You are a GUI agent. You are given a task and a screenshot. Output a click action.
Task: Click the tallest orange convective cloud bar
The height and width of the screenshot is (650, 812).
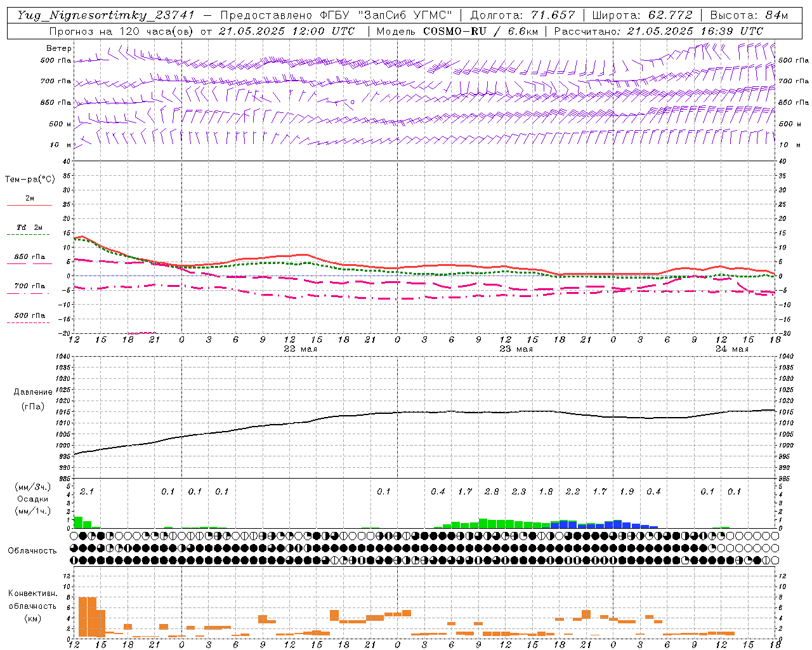coord(88,617)
